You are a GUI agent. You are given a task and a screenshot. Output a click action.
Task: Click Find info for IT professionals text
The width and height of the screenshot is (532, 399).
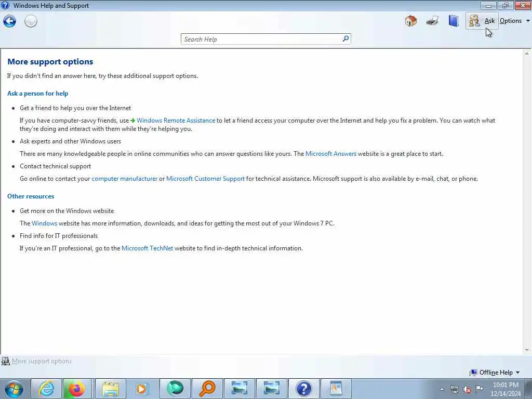coord(59,236)
